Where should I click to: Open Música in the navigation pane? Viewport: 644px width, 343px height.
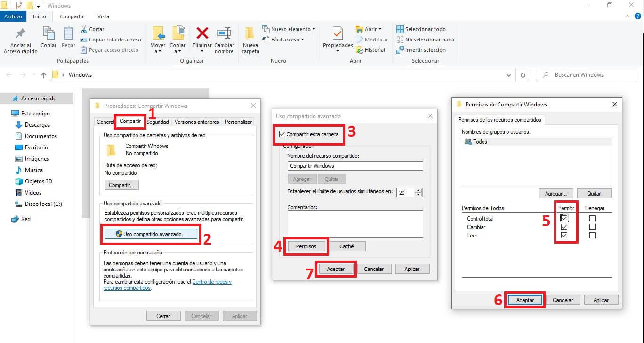[x=29, y=170]
